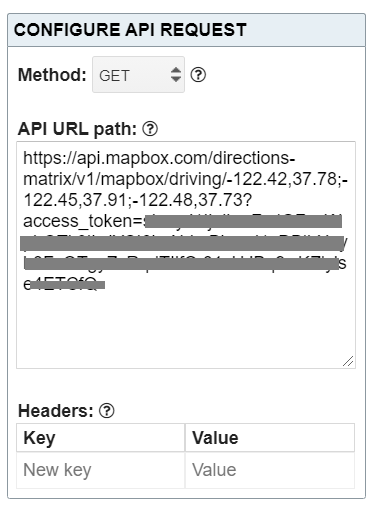
Task: Place cursor at the access_token parameter text
Action: (83, 221)
